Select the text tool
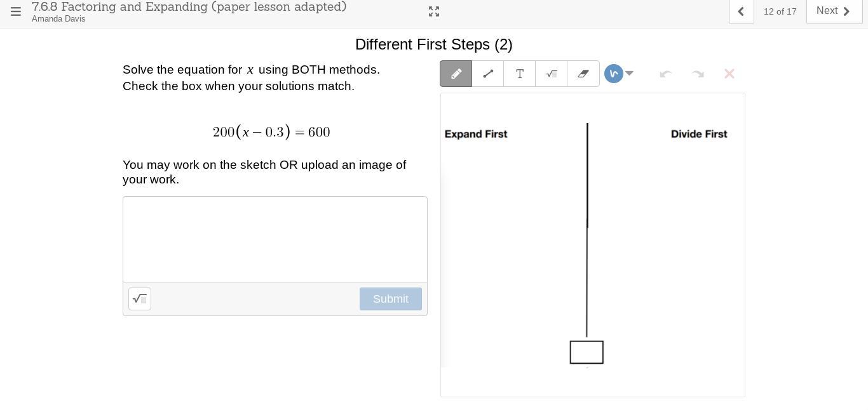868x410 pixels. point(520,74)
